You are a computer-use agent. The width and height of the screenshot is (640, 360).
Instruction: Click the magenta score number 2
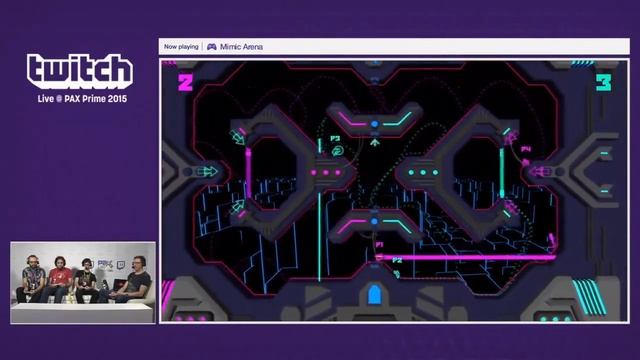[185, 82]
